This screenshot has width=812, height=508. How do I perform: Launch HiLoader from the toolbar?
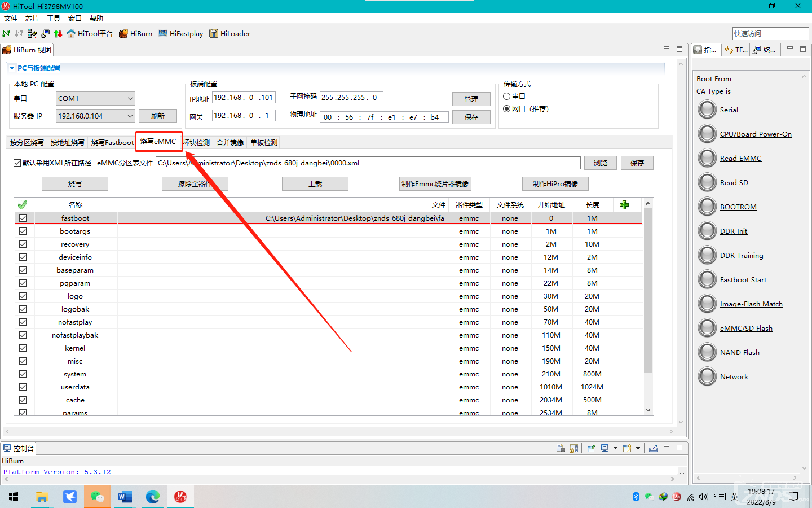click(230, 33)
